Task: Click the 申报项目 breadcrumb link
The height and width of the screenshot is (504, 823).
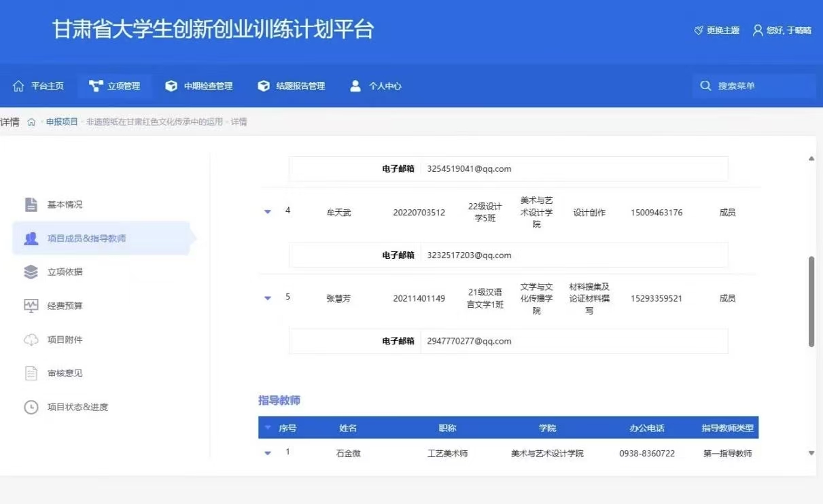Action: click(x=62, y=122)
